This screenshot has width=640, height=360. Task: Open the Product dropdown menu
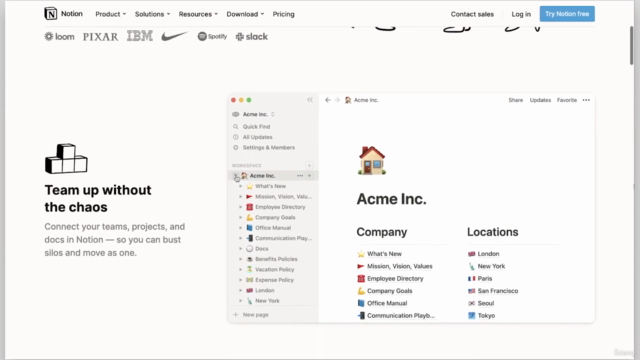pyautogui.click(x=111, y=14)
